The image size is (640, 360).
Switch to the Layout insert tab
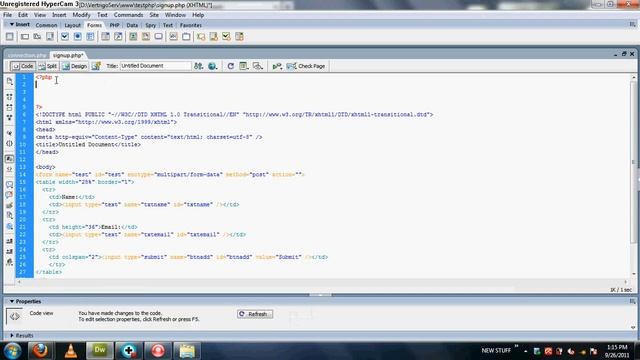click(x=72, y=25)
